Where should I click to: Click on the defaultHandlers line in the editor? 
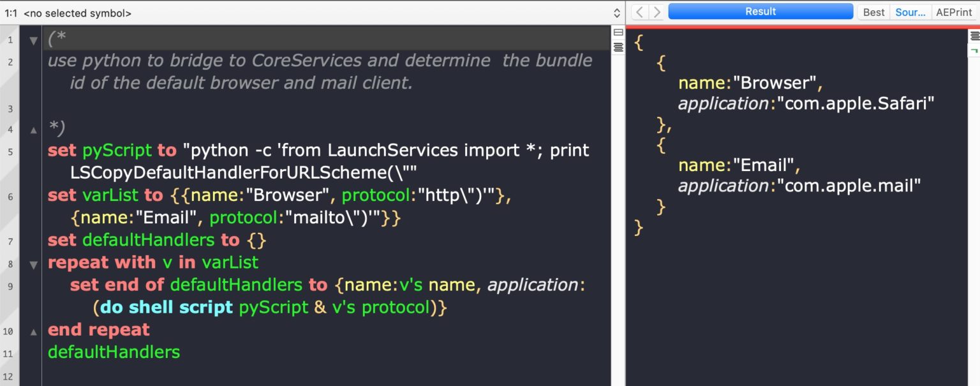click(114, 352)
